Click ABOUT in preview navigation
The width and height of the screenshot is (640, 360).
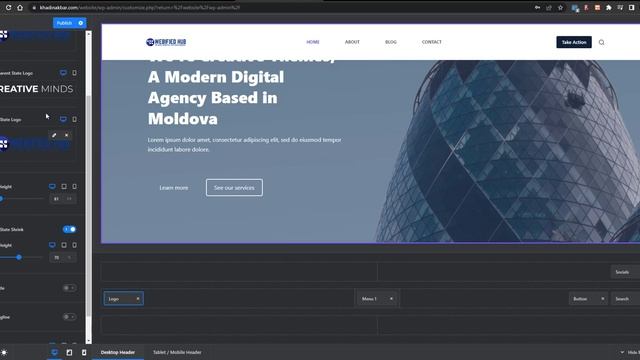point(352,42)
